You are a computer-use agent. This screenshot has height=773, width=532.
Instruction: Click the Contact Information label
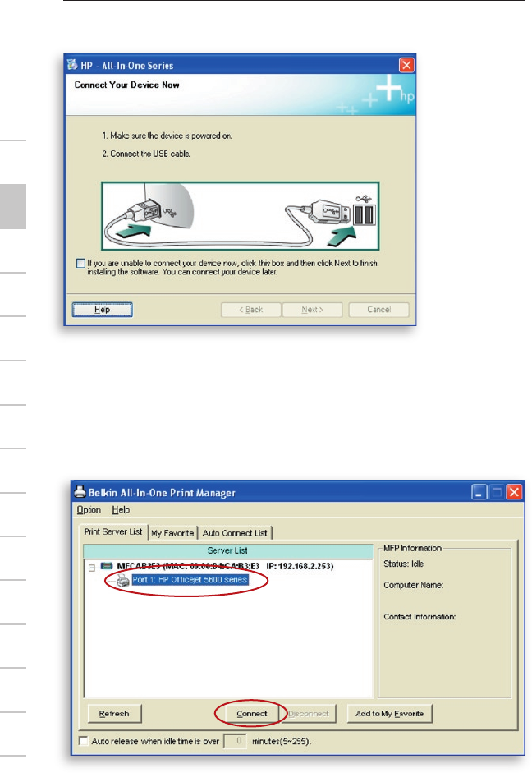click(x=420, y=617)
